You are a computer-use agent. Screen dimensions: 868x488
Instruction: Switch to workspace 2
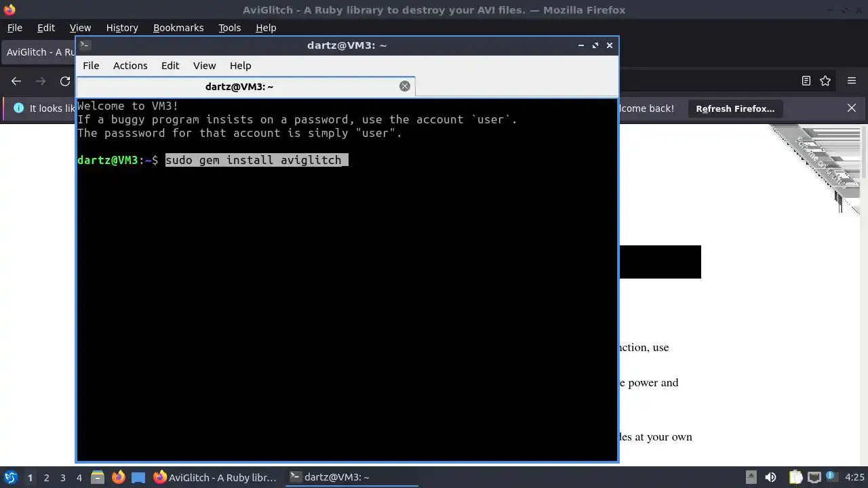[x=47, y=478]
